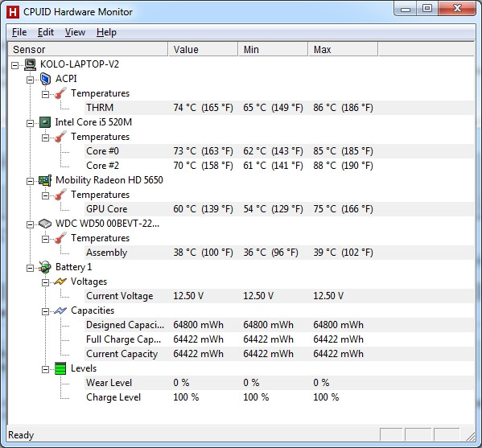
Task: Click the Min column header
Action: (274, 50)
